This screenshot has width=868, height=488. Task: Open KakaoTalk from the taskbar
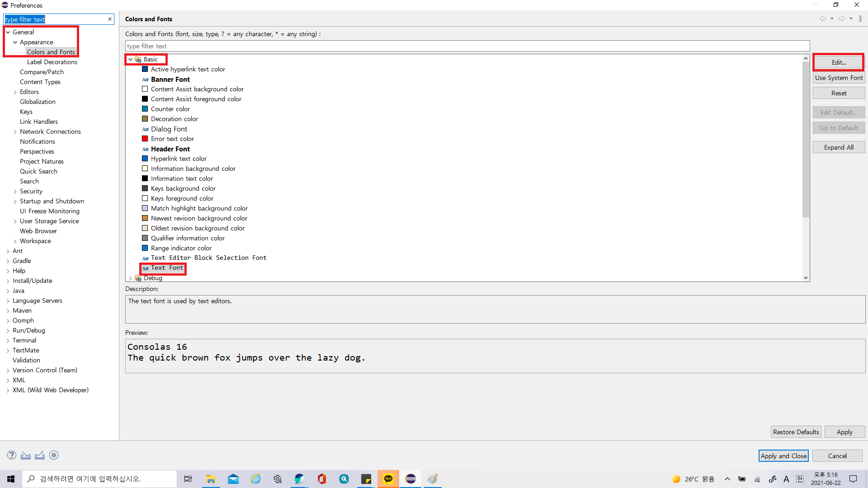(x=388, y=479)
